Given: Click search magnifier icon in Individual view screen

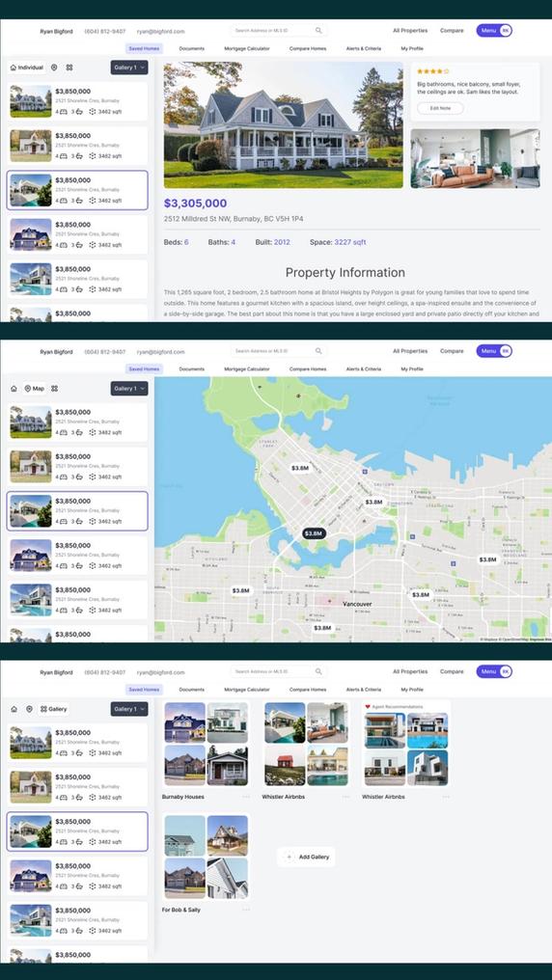Looking at the screenshot, I should coord(318,30).
